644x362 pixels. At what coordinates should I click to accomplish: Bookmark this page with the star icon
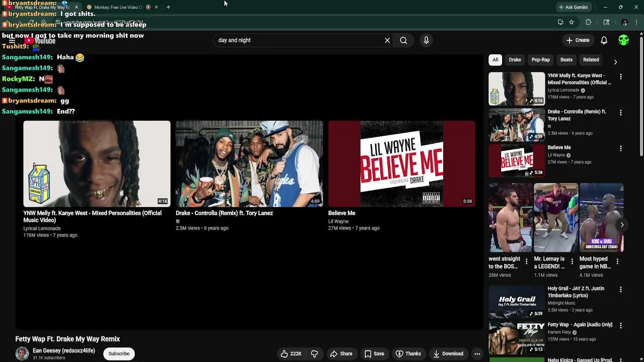(x=572, y=22)
